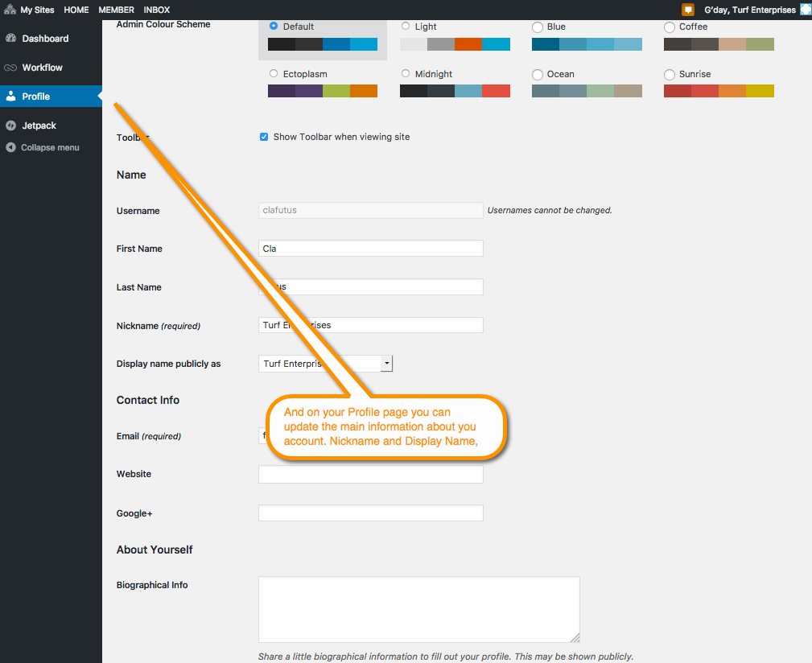Screen dimensions: 812x663
Task: Select the Light admin colour scheme
Action: point(406,26)
